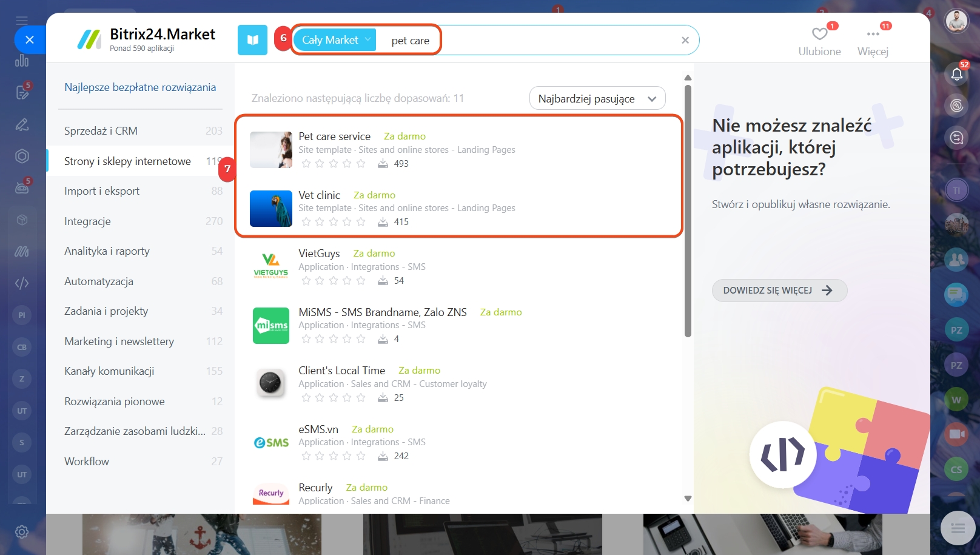Open the tasks icon with badge 5
The width and height of the screenshot is (980, 555).
coord(22,92)
